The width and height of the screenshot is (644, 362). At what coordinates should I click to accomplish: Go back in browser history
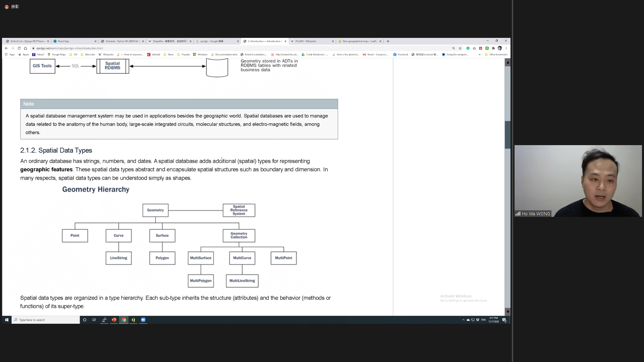pos(6,48)
